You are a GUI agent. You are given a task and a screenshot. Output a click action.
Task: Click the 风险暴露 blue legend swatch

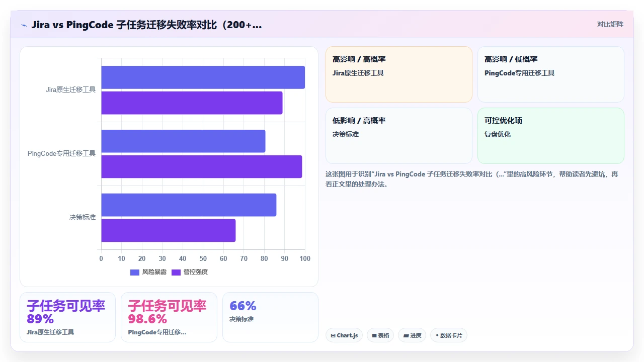click(135, 272)
